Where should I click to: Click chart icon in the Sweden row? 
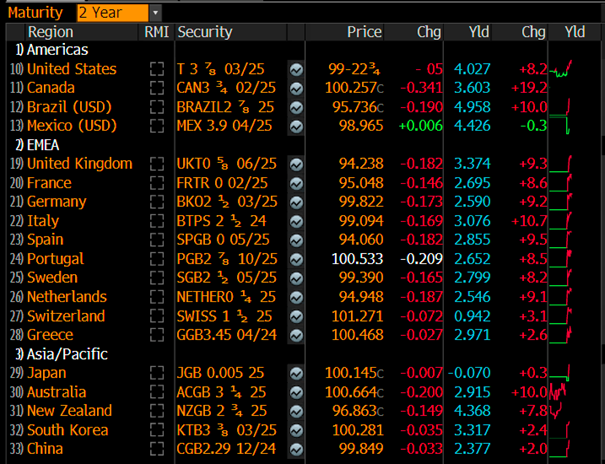coord(296,278)
